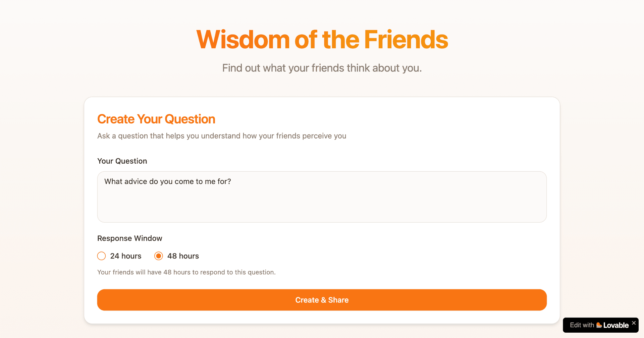Click the currently selected 48 hours radio dot

[x=158, y=256]
